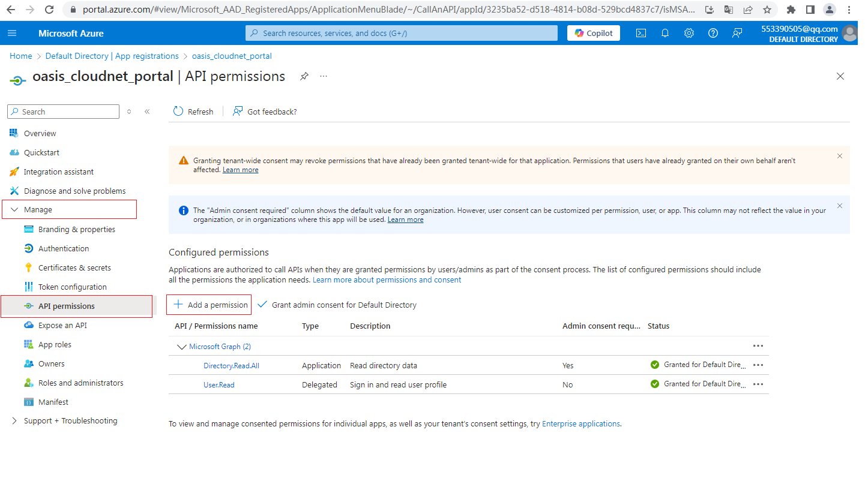Click Add a permission

coord(209,305)
